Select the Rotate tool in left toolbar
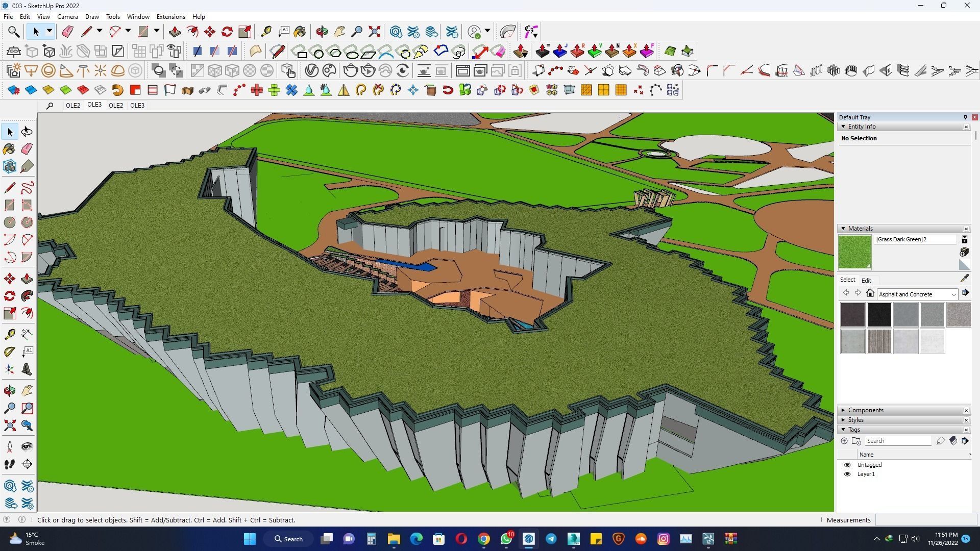Viewport: 980px width, 551px height. [9, 296]
